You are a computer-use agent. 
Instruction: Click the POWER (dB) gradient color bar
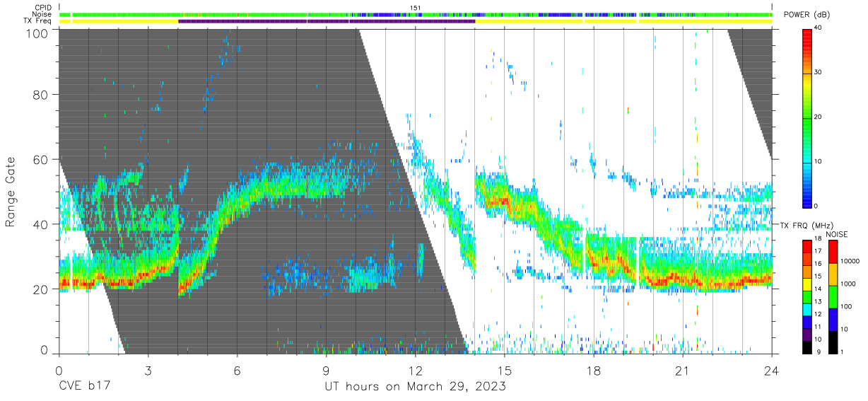[x=807, y=117]
